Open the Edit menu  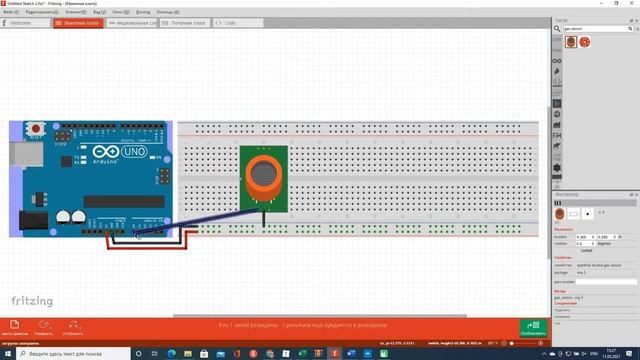click(42, 12)
